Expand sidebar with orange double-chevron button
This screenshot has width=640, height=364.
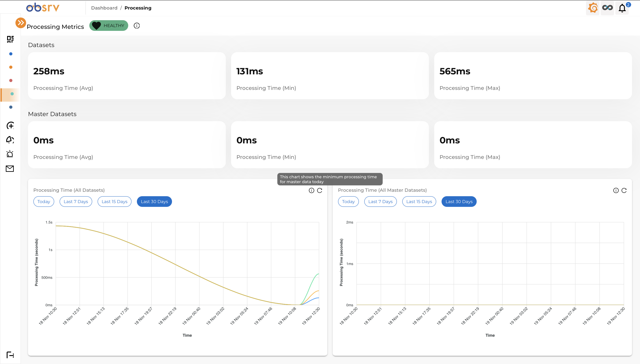click(x=20, y=23)
